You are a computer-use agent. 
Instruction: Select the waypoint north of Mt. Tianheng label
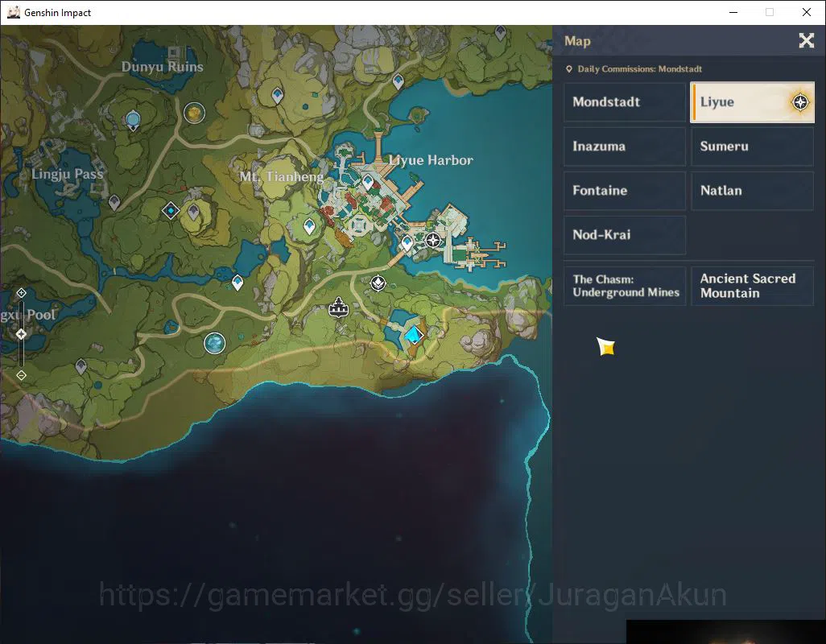277,95
